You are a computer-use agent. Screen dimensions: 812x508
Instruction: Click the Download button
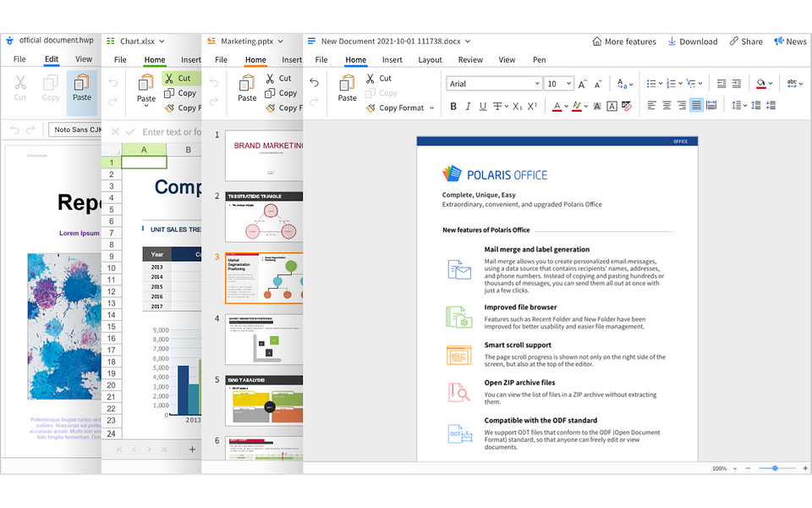(692, 41)
